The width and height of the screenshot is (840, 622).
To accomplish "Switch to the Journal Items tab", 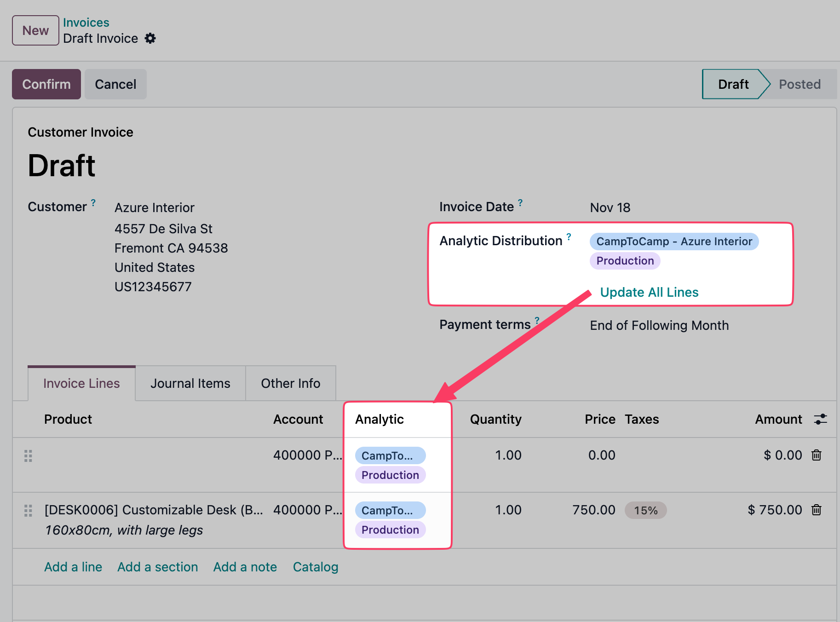I will 190,383.
